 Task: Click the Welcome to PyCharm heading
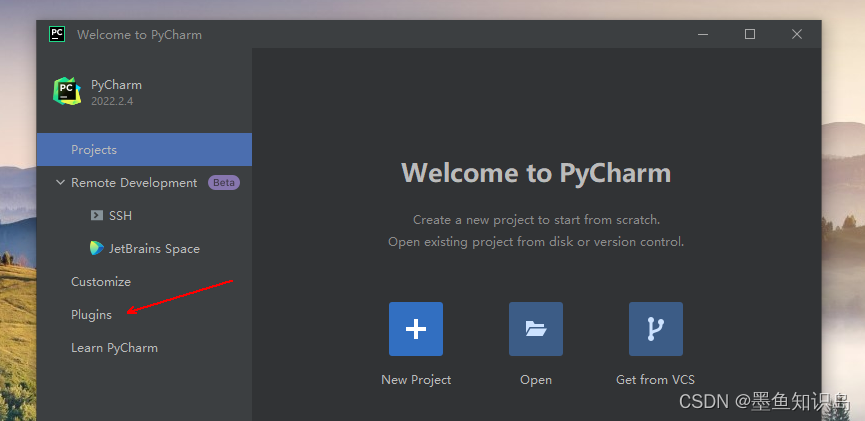[x=536, y=173]
